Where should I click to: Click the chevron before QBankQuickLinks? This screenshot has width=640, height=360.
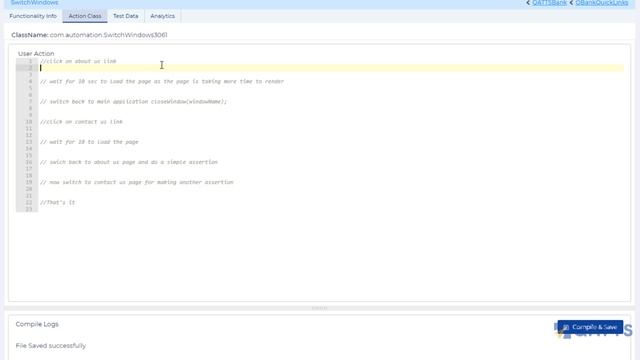point(571,3)
